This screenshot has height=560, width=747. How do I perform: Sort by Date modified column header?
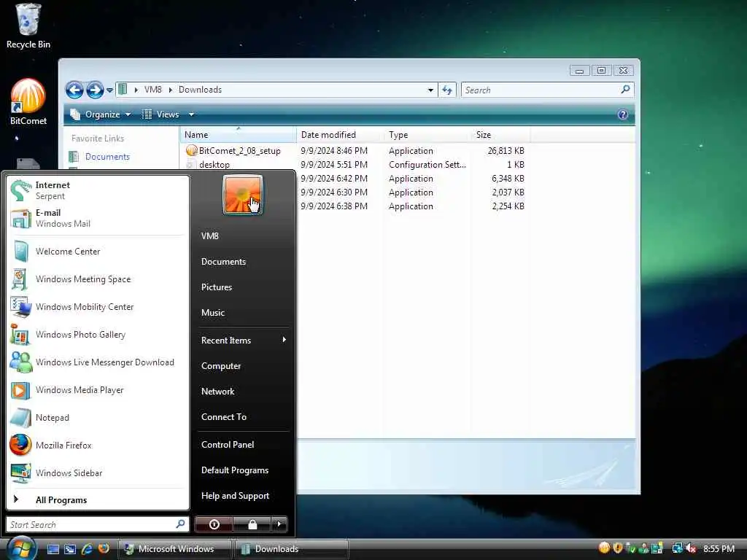[x=340, y=135]
